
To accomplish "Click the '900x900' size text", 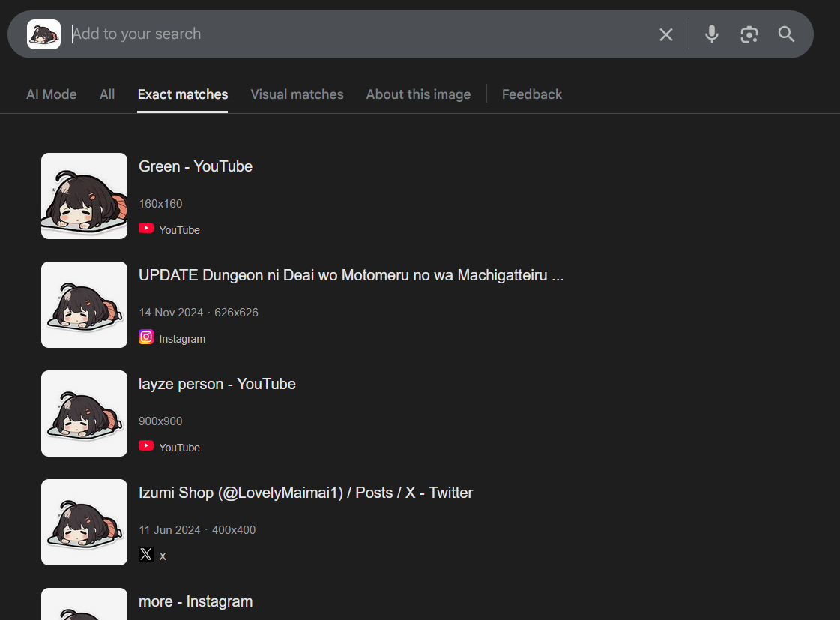I will click(160, 422).
